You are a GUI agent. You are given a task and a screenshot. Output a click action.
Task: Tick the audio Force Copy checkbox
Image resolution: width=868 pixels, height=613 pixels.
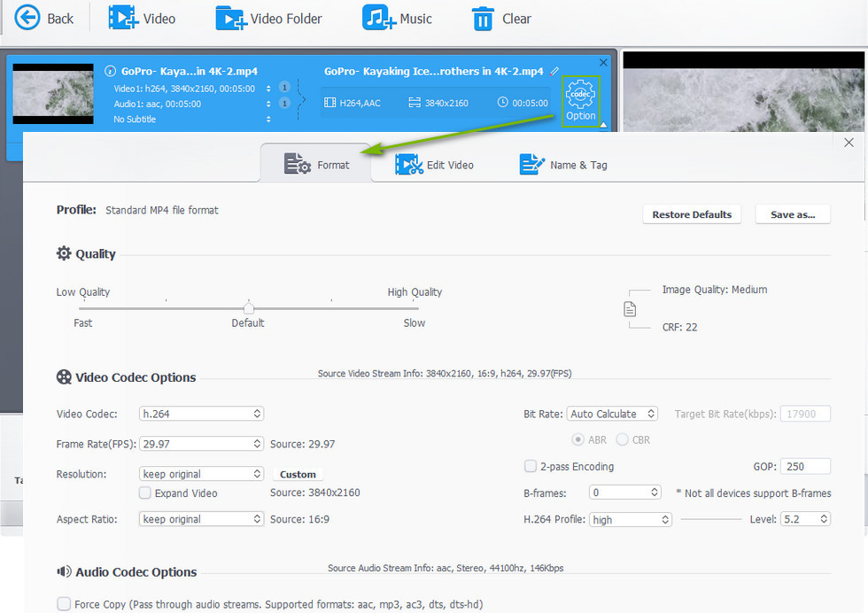click(64, 603)
